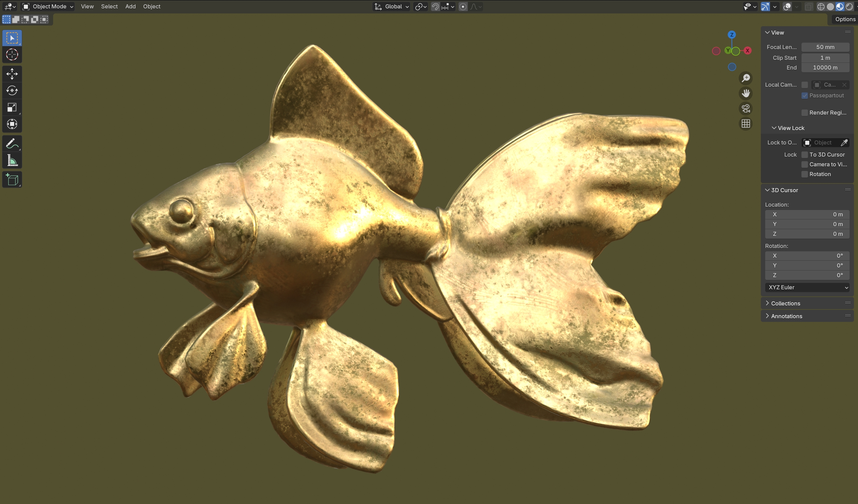The height and width of the screenshot is (504, 858).
Task: Enable Lock To 3D Cursor checkbox
Action: [x=805, y=155]
